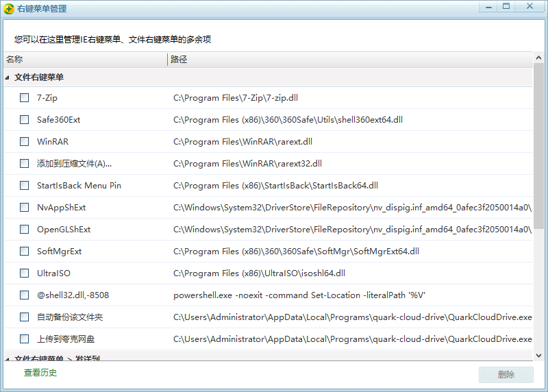This screenshot has width=548, height=392.
Task: Select the SoftMgrExt row name
Action: point(60,252)
